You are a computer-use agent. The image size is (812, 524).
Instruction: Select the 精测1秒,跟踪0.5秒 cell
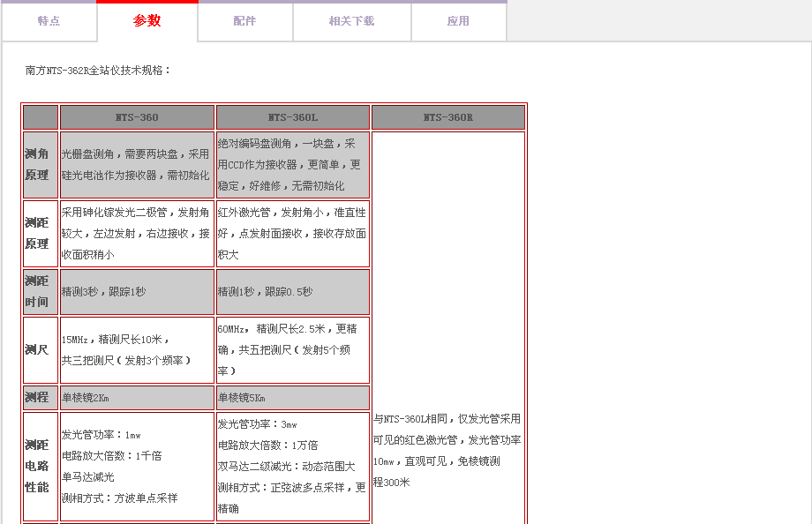(x=265, y=292)
